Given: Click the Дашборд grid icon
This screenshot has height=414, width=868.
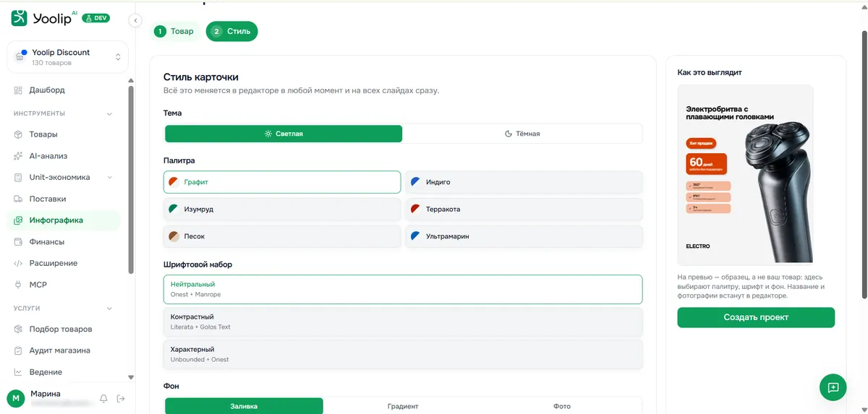Looking at the screenshot, I should (x=19, y=90).
